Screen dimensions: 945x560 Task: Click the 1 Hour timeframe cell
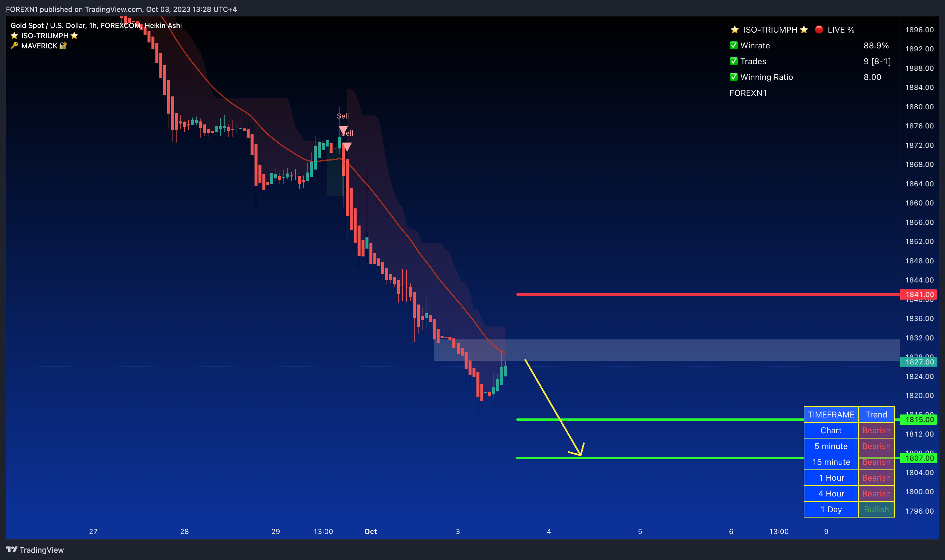[831, 478]
